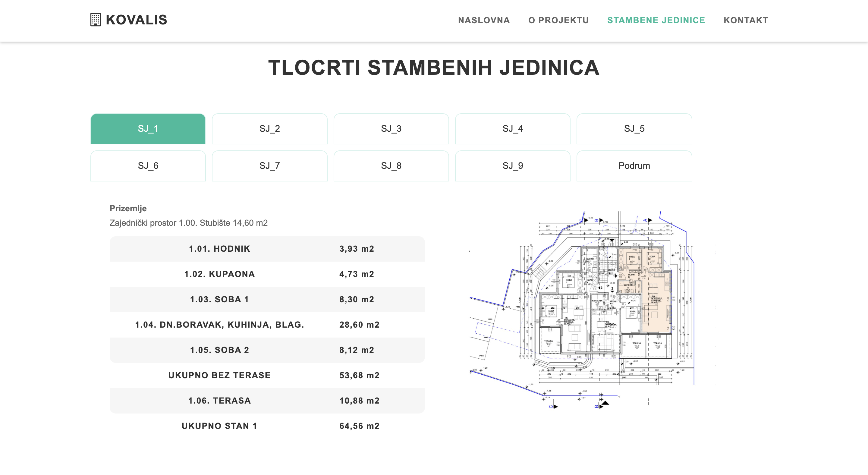View the SJ_8 unit tab
Screen dimensions: 868x475
tap(391, 166)
